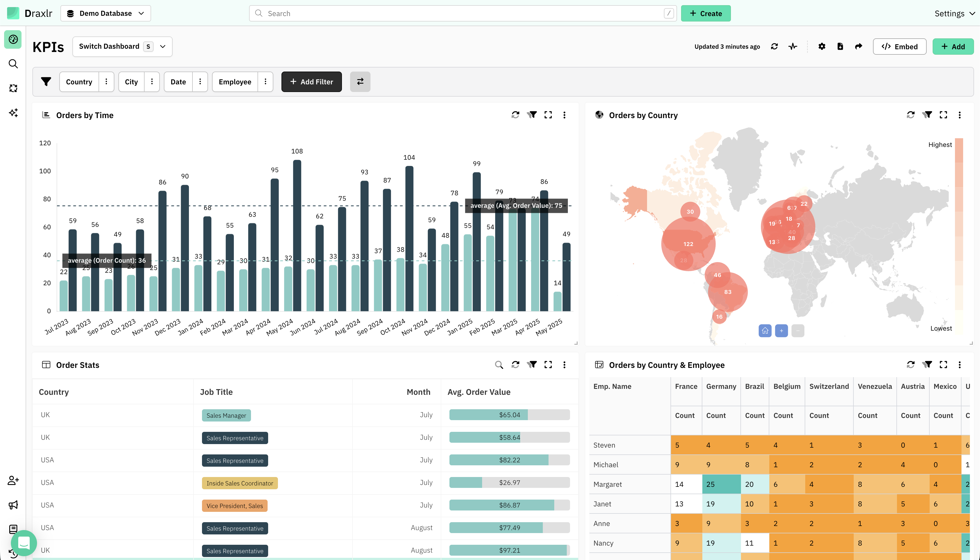This screenshot has height=560, width=980.
Task: Open the Switch Dashboard selector
Action: 122,46
